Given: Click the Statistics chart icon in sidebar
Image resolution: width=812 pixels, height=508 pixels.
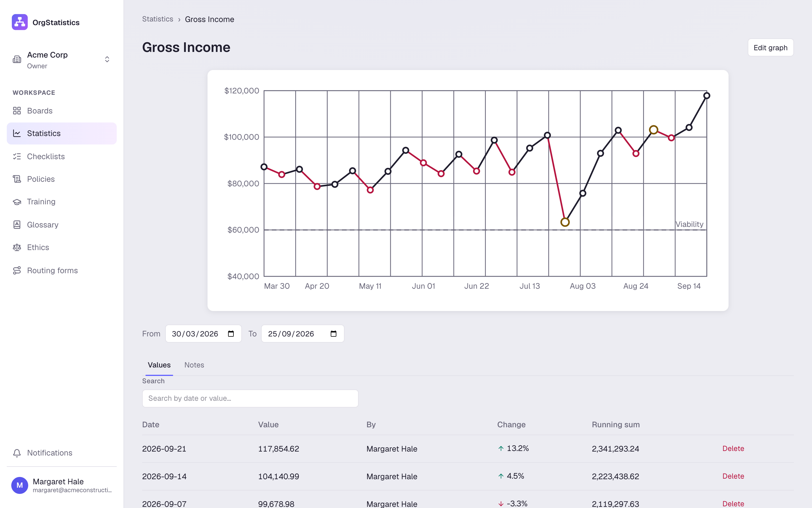Looking at the screenshot, I should pyautogui.click(x=17, y=133).
